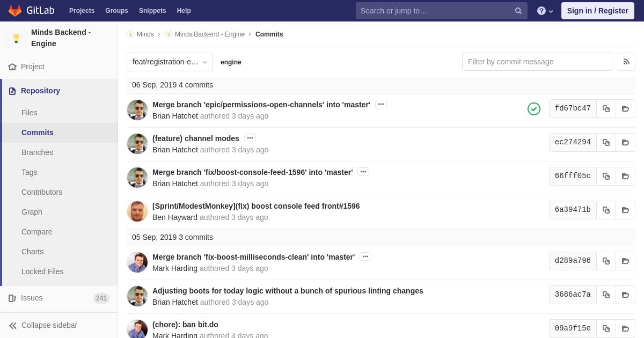644x338 pixels.
Task: Click the search magnifier icon
Action: (x=518, y=11)
